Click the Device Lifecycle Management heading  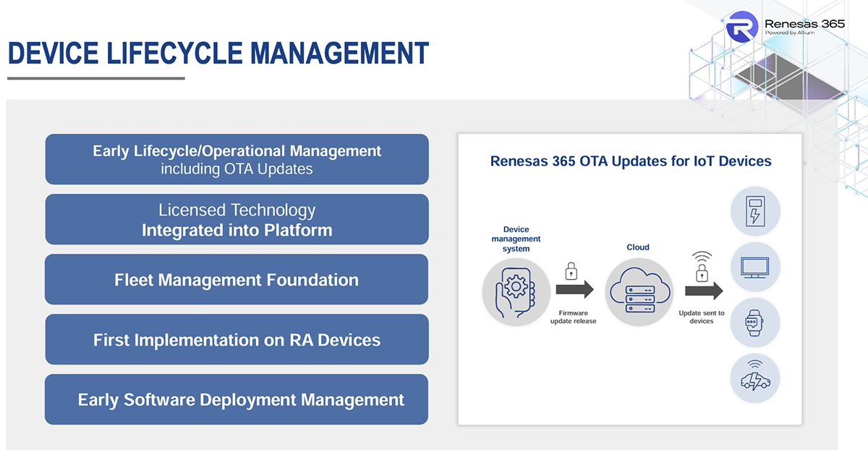click(x=218, y=54)
